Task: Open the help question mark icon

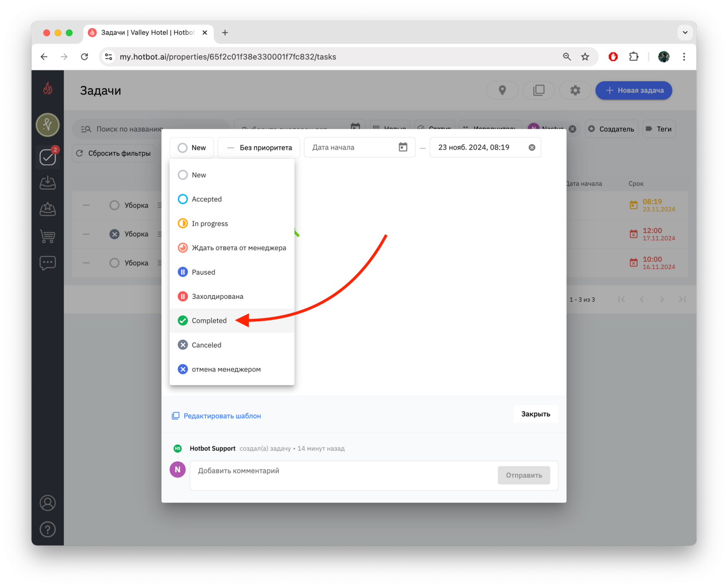Action: (x=48, y=529)
